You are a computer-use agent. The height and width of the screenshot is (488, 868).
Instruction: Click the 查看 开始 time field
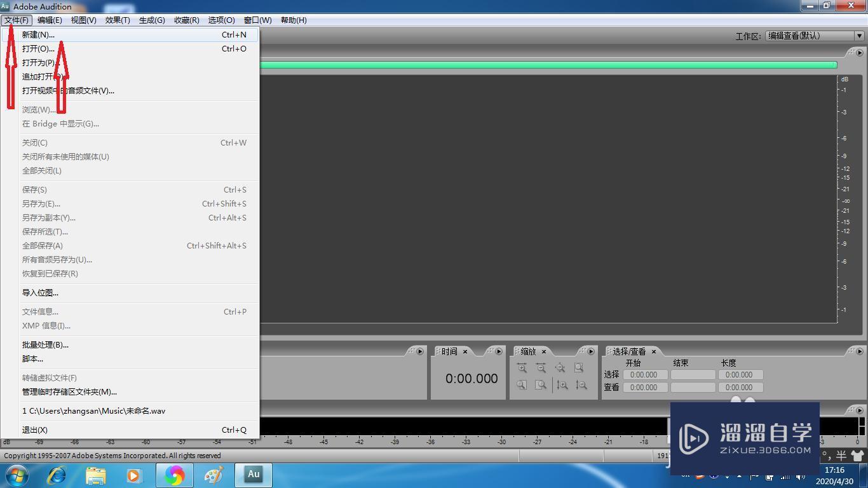(645, 387)
